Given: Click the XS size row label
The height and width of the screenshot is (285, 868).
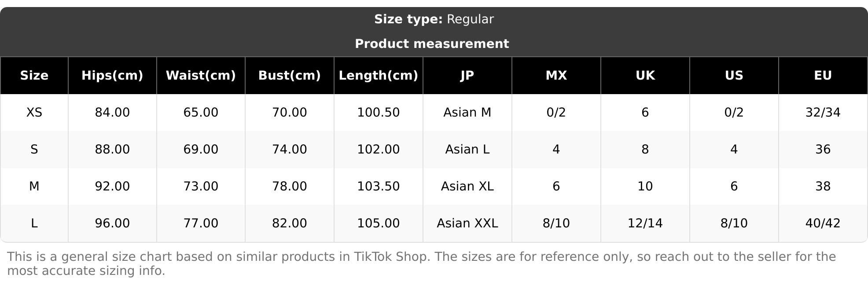Looking at the screenshot, I should pyautogui.click(x=34, y=113).
